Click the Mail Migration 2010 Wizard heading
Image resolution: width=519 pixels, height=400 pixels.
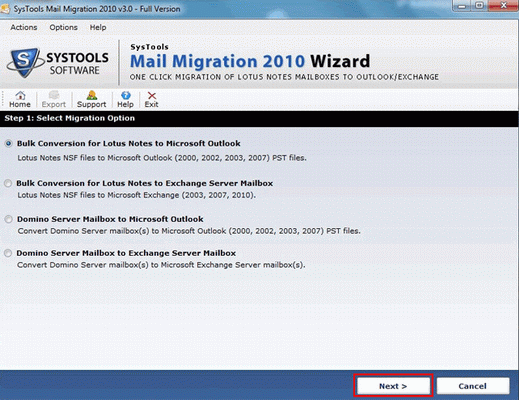pos(250,61)
